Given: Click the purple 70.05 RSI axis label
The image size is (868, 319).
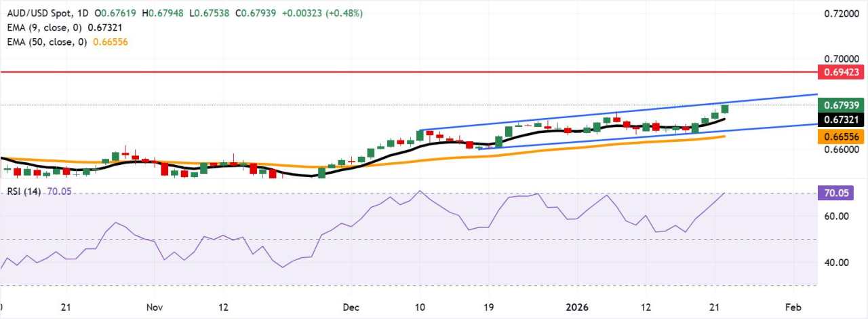Looking at the screenshot, I should [x=836, y=193].
